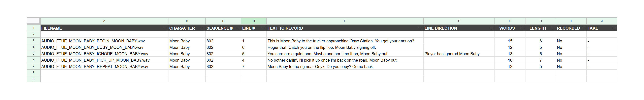Open the LINE # filter icon
The width and height of the screenshot is (644, 100).
[263, 28]
